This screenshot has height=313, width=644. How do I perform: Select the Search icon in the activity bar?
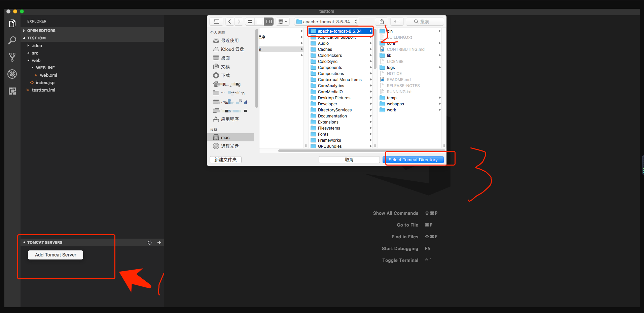12,40
